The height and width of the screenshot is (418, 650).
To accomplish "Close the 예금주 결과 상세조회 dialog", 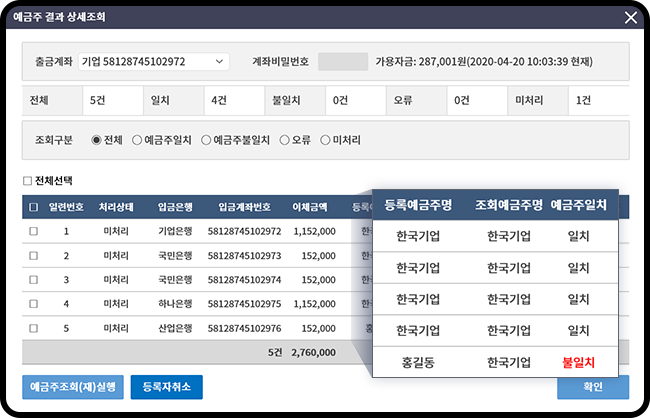I will pyautogui.click(x=629, y=17).
